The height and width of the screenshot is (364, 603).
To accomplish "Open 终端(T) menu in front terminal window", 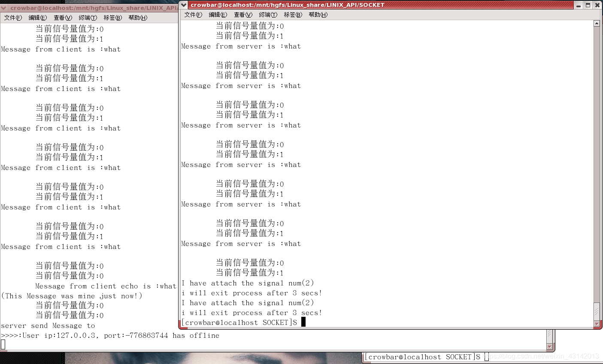I will 268,15.
